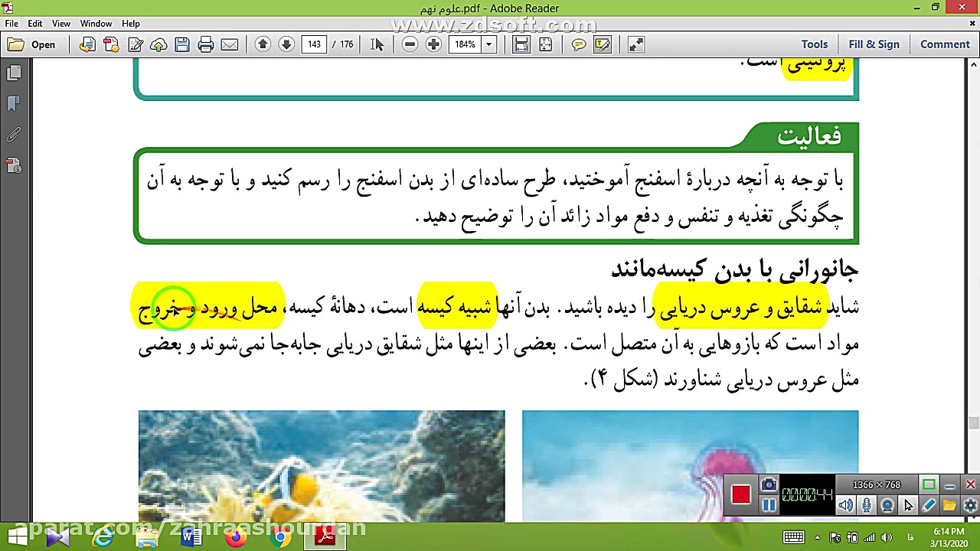This screenshot has height=551, width=980.
Task: Open recorder settings via gear icon
Action: 969,504
